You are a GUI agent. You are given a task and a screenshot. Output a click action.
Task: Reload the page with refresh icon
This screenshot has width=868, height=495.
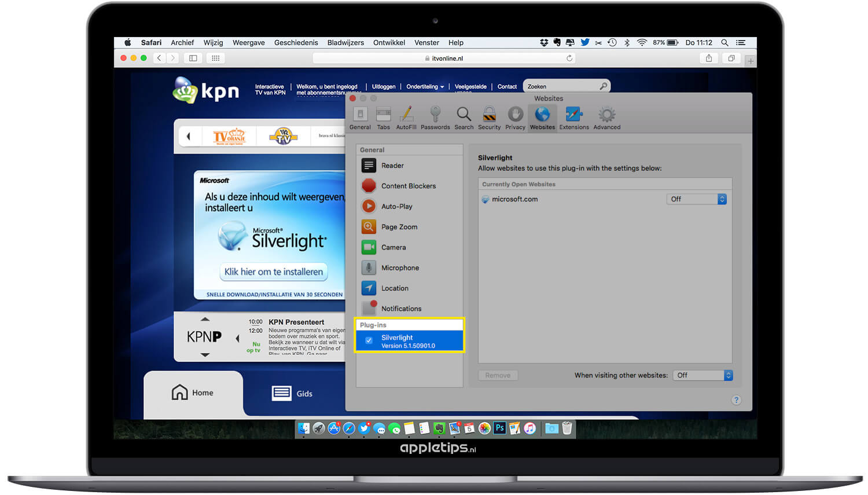click(x=569, y=58)
